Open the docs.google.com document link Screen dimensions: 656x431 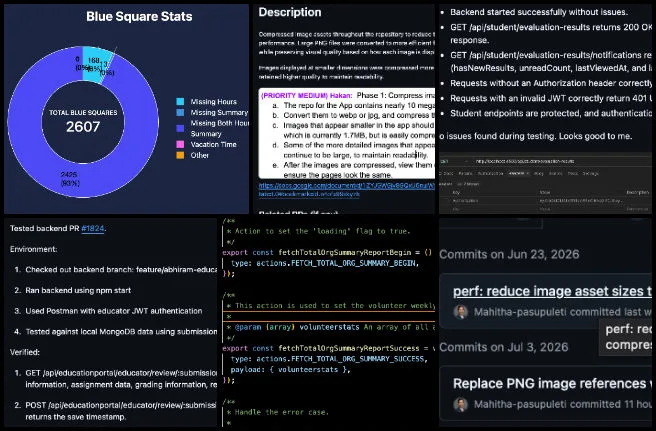[346, 185]
